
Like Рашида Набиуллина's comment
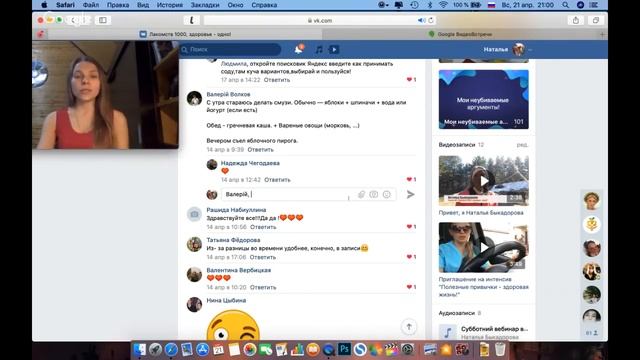[x=411, y=227]
